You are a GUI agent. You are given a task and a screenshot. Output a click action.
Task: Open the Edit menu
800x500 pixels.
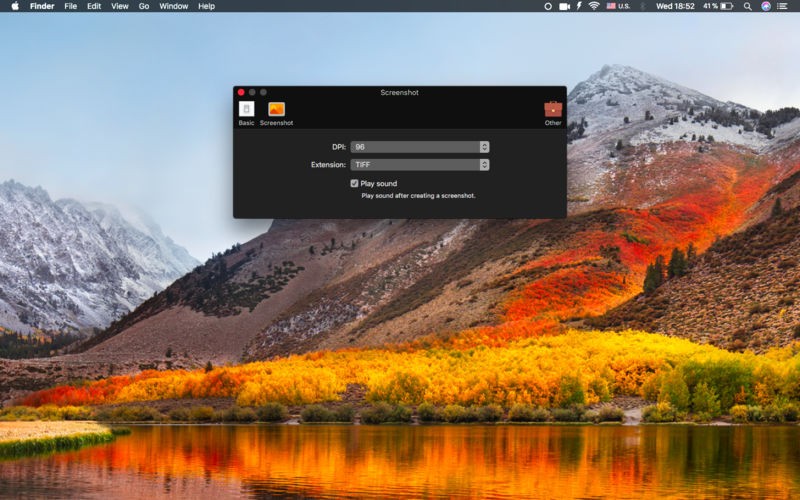coord(94,6)
